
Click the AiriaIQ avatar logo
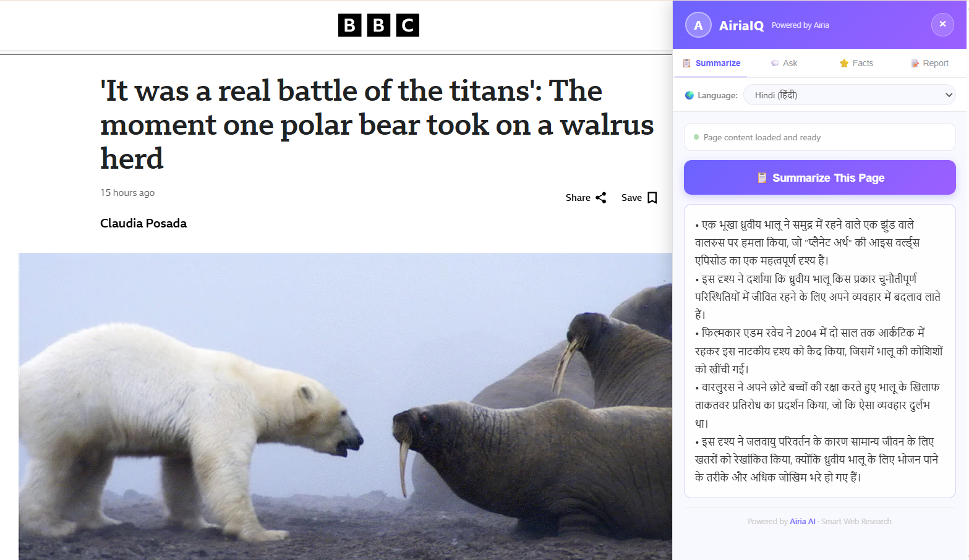point(698,25)
